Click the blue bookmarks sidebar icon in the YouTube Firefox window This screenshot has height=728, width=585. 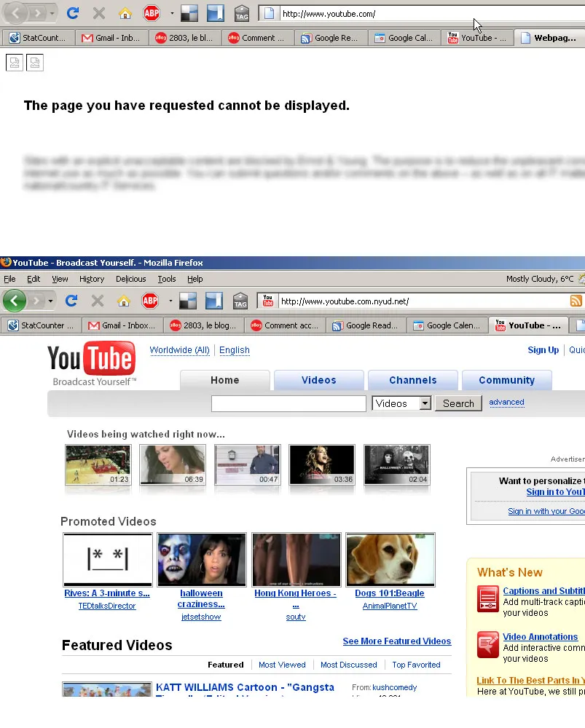[214, 301]
